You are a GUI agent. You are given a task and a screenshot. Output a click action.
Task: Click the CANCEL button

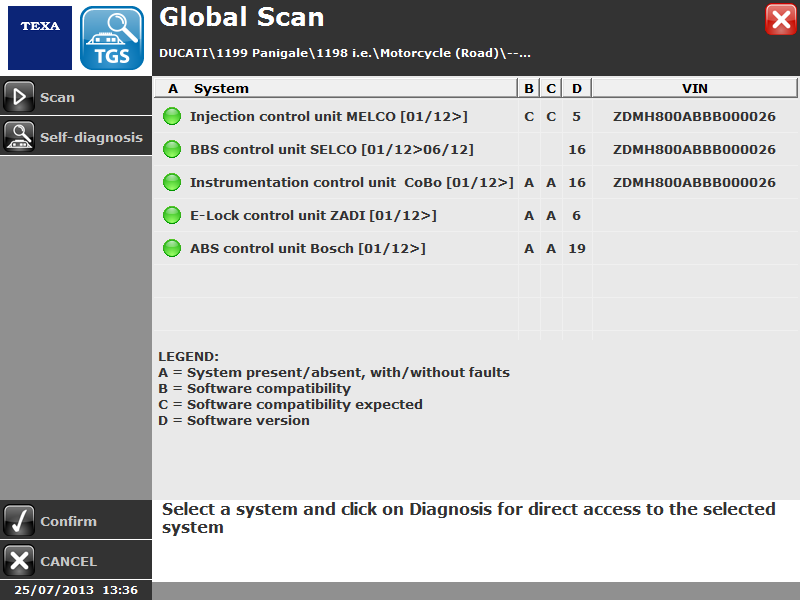(x=76, y=560)
